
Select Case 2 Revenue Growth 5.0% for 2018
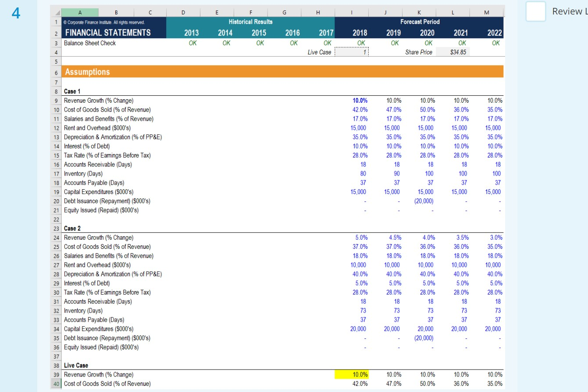click(361, 237)
